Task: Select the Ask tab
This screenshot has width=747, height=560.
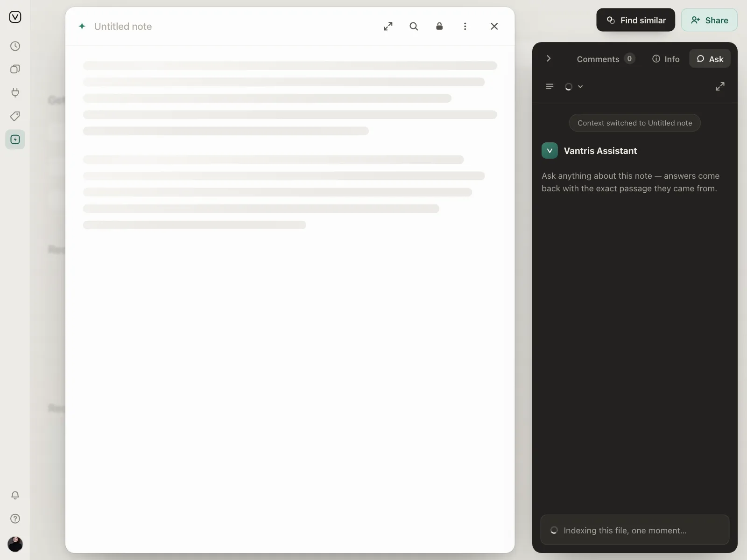Action: tap(710, 59)
